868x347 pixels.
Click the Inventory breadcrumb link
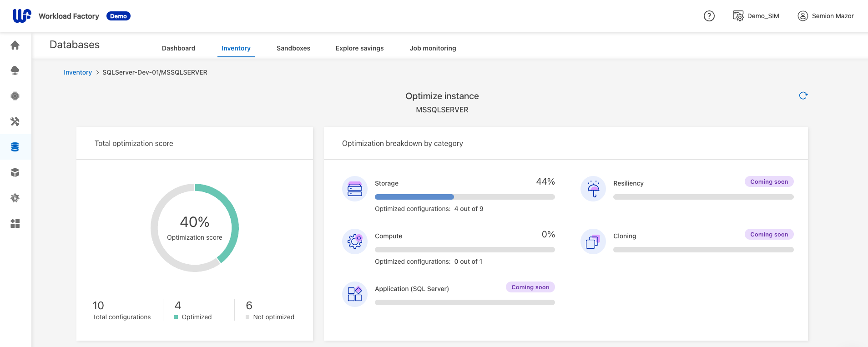coord(78,72)
